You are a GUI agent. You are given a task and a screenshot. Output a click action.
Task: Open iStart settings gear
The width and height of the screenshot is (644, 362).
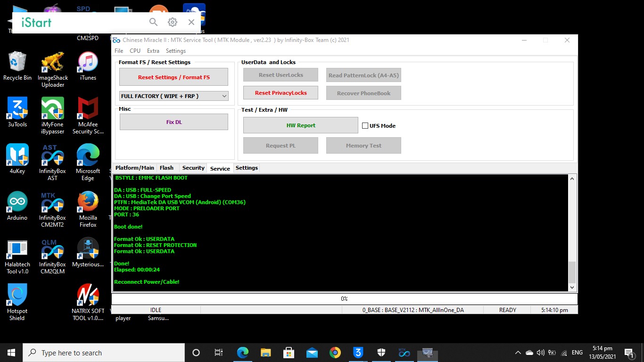pos(172,22)
